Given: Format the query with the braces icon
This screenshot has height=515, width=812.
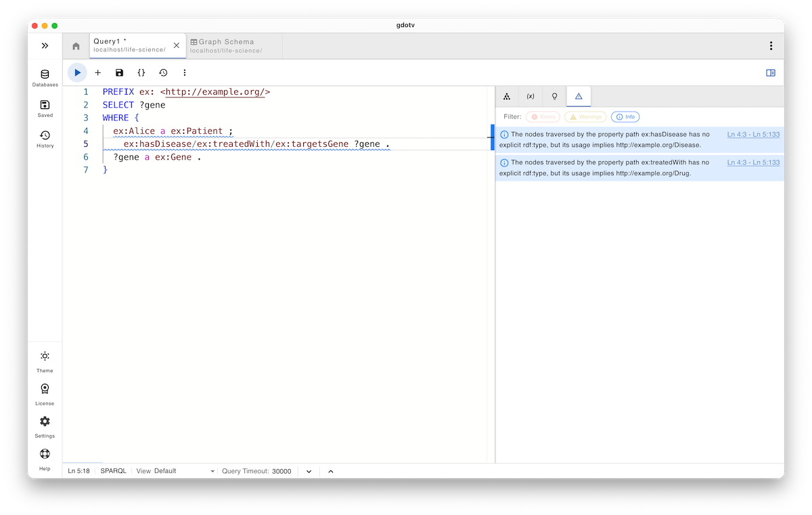Looking at the screenshot, I should click(x=141, y=72).
